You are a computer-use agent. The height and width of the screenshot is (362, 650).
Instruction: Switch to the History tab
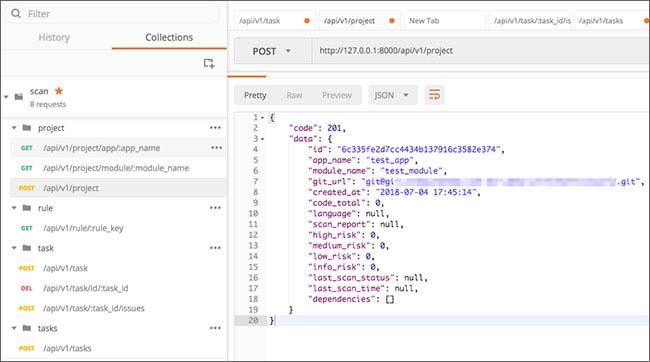[x=54, y=37]
